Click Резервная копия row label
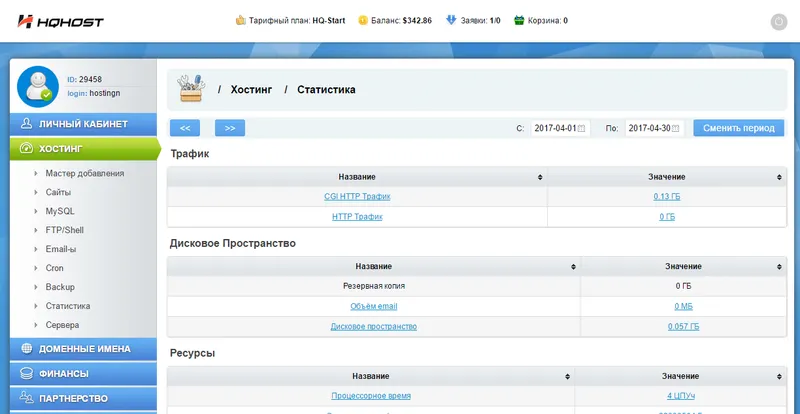This screenshot has height=414, width=800. (374, 286)
